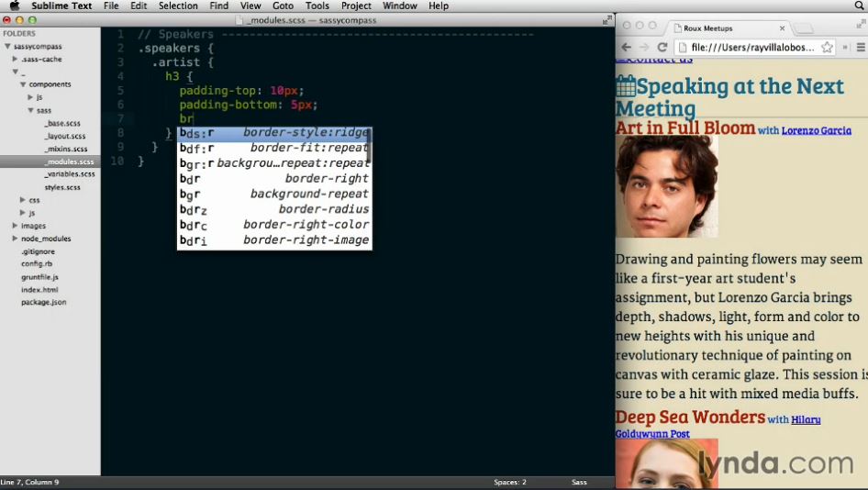This screenshot has width=868, height=490.
Task: Open config.rb file
Action: click(37, 263)
